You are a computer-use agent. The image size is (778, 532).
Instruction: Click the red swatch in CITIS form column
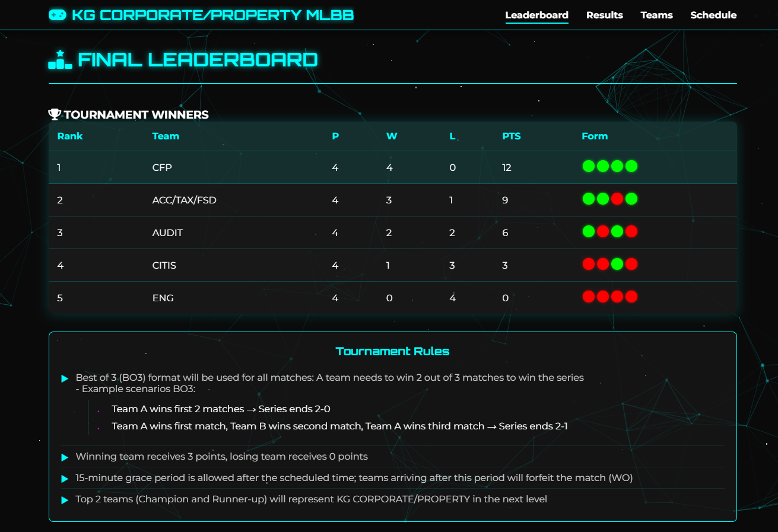point(588,264)
